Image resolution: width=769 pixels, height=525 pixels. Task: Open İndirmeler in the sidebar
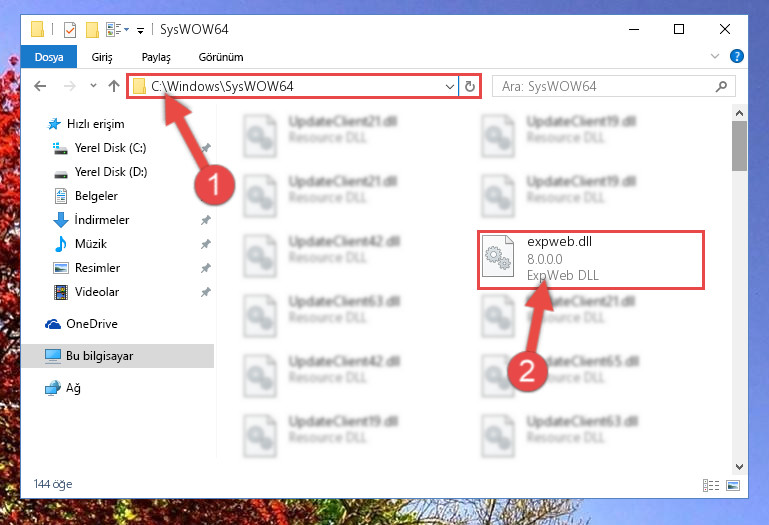[102, 220]
